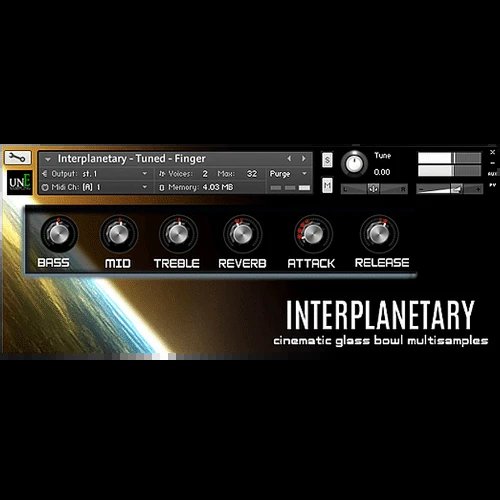Open instrument edit mode with wrench icon
500x500 pixels.
(18, 157)
